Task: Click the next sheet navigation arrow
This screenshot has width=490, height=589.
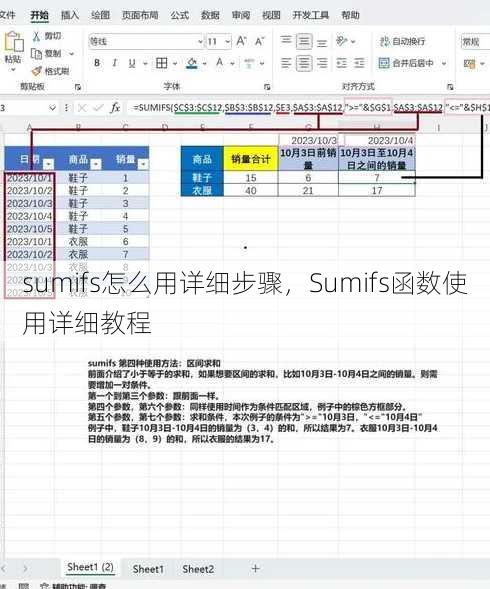Action: click(x=25, y=568)
